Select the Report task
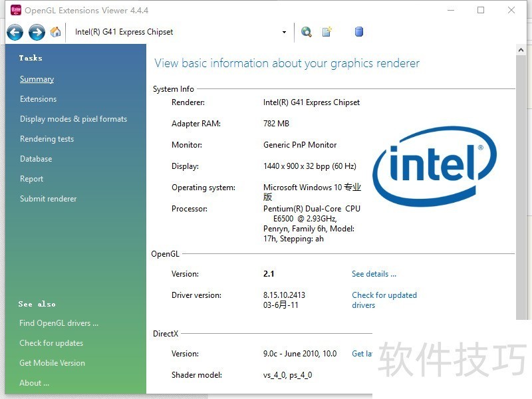This screenshot has width=532, height=399. click(31, 179)
